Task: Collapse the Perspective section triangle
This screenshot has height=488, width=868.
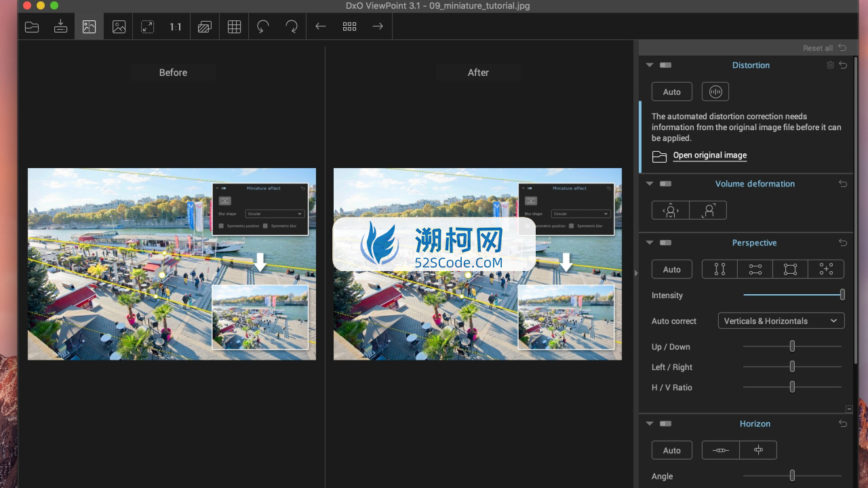Action: pyautogui.click(x=650, y=243)
